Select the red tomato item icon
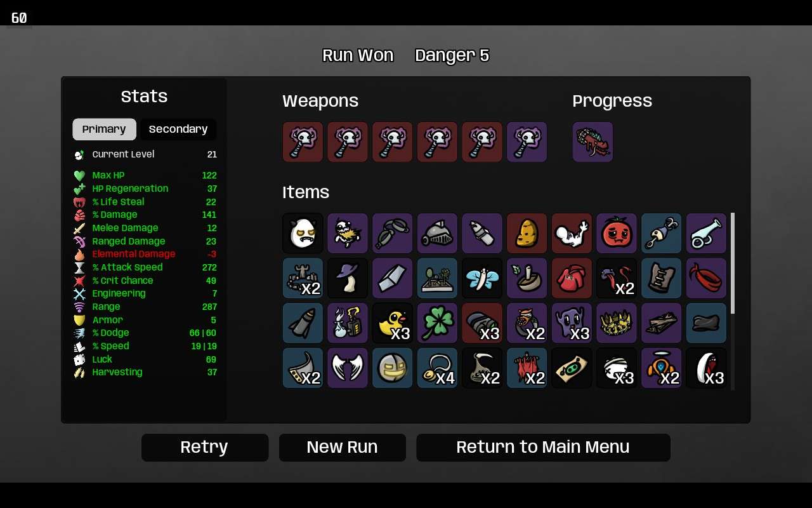812x508 pixels. 617,233
